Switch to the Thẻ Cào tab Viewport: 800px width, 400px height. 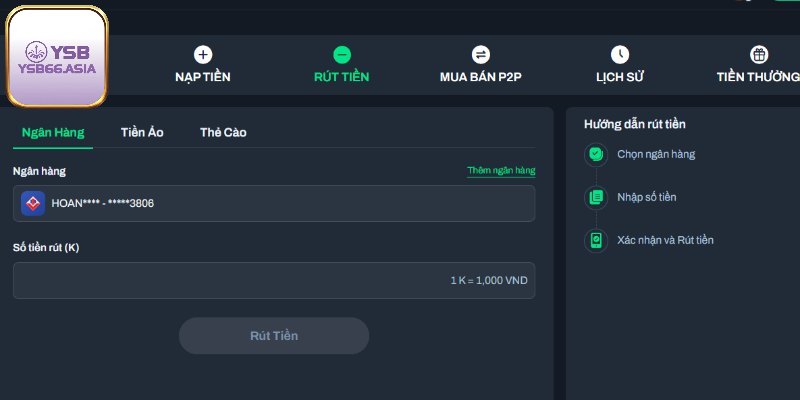(223, 132)
